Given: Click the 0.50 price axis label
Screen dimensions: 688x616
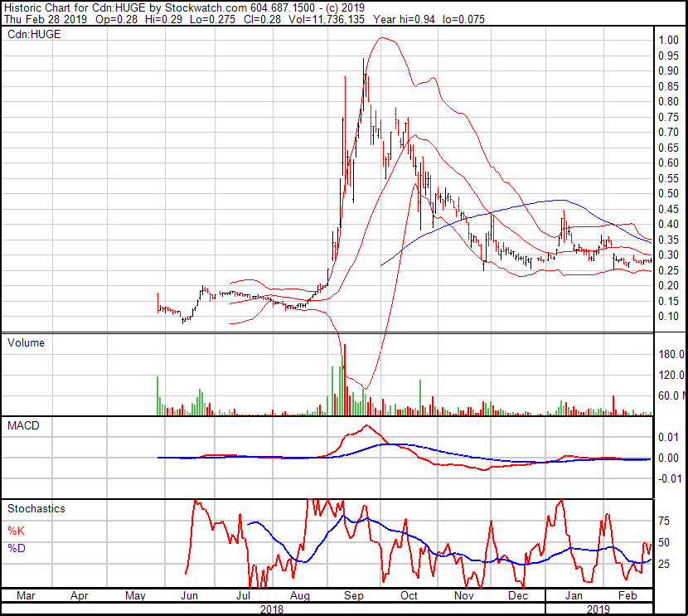Looking at the screenshot, I should [x=669, y=193].
